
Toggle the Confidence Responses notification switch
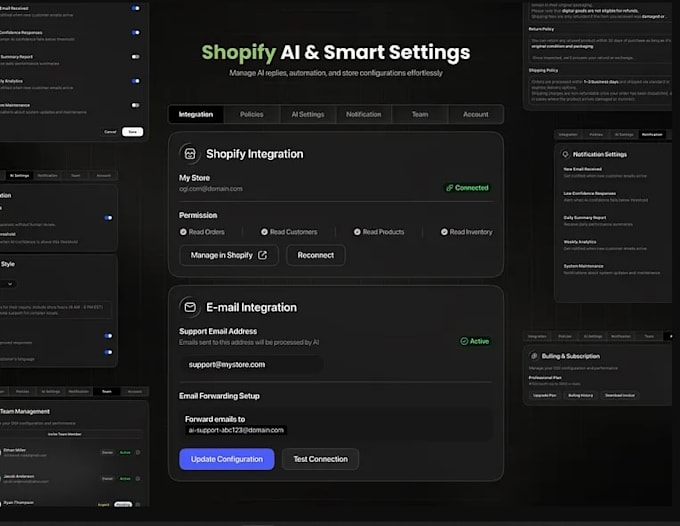(x=136, y=33)
